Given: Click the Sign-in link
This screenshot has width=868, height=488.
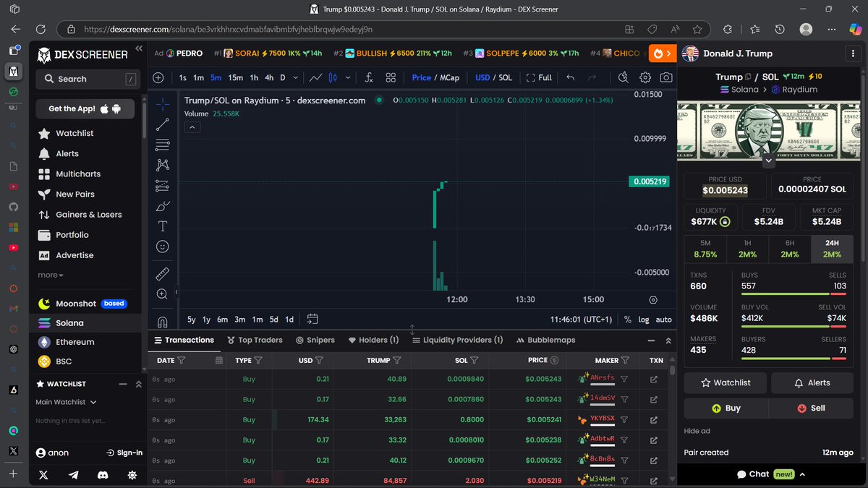Looking at the screenshot, I should 124,453.
